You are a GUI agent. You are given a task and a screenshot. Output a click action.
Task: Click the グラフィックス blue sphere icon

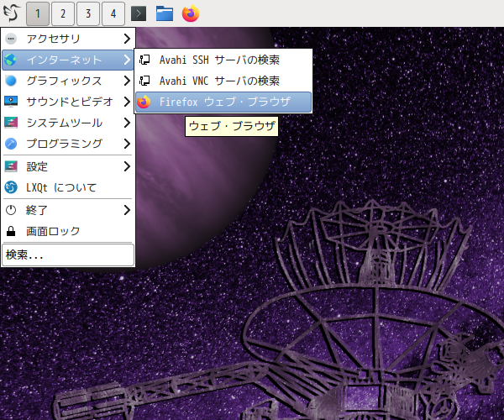tap(11, 81)
